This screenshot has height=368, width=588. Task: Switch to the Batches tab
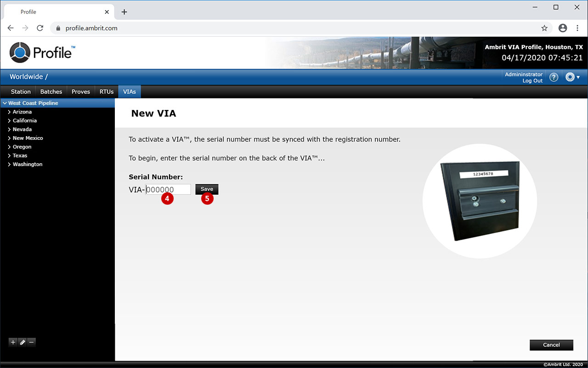click(51, 92)
